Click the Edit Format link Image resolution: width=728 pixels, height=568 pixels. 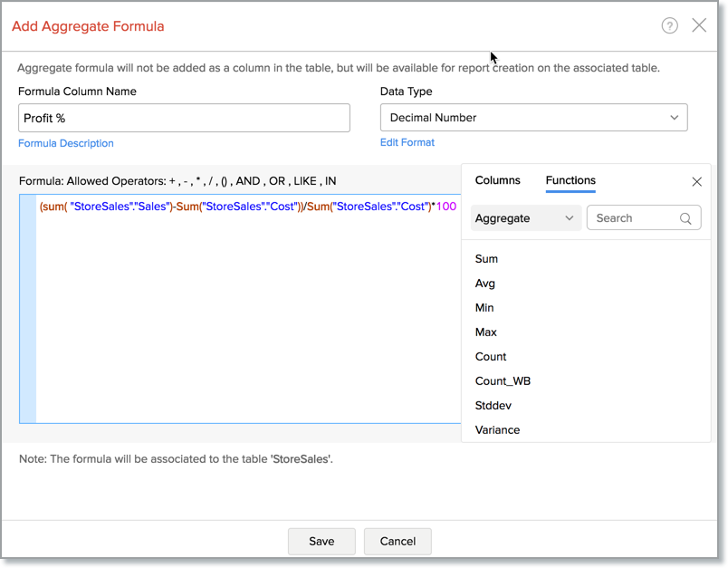[407, 142]
